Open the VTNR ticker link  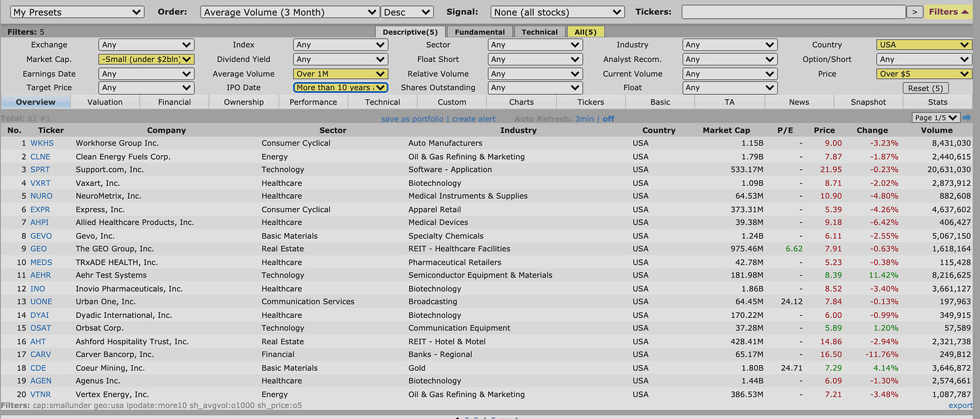click(40, 394)
